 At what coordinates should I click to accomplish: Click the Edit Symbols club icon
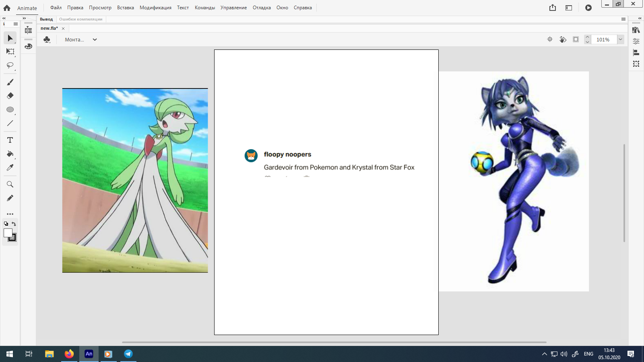point(47,39)
